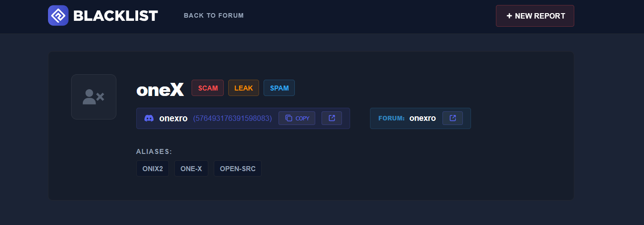644x225 pixels.
Task: Create a new report
Action: (535, 16)
